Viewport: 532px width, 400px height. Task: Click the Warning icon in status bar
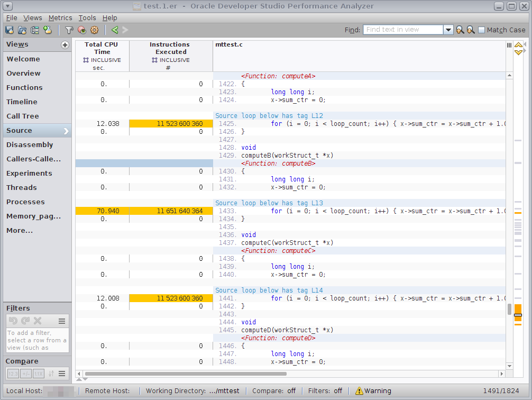point(359,391)
